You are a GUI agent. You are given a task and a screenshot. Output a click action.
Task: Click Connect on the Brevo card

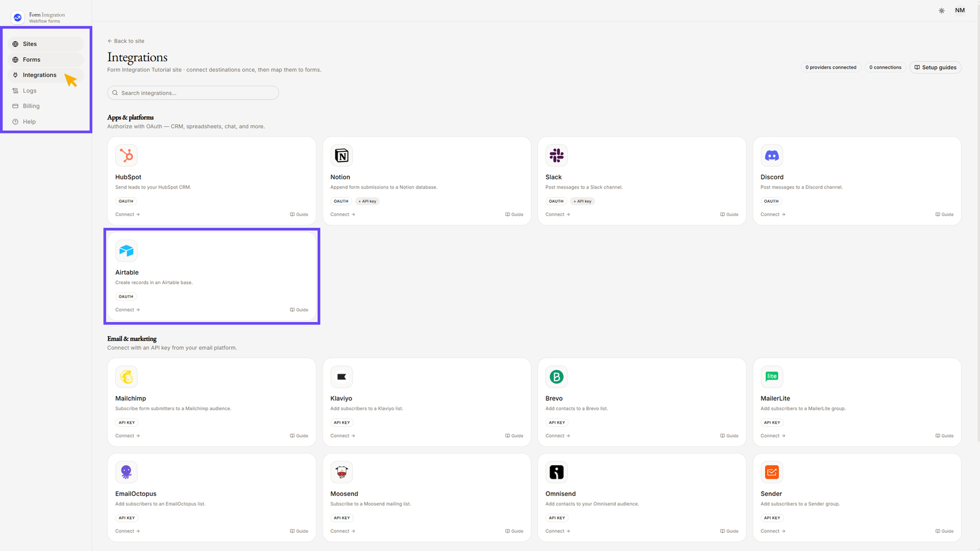click(558, 436)
